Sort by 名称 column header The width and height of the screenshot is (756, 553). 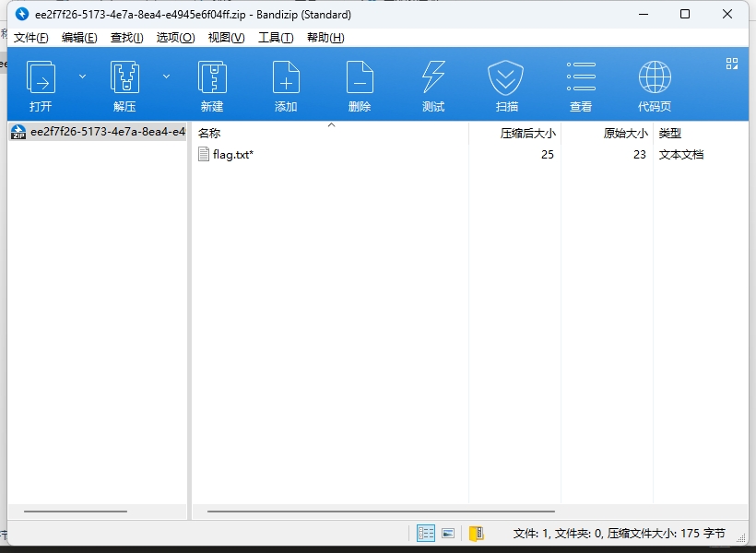pyautogui.click(x=330, y=133)
